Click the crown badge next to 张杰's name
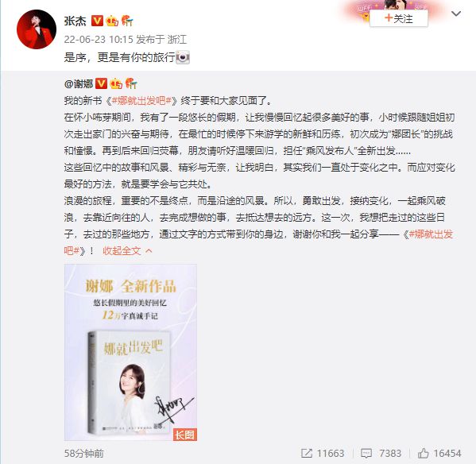 coord(112,21)
